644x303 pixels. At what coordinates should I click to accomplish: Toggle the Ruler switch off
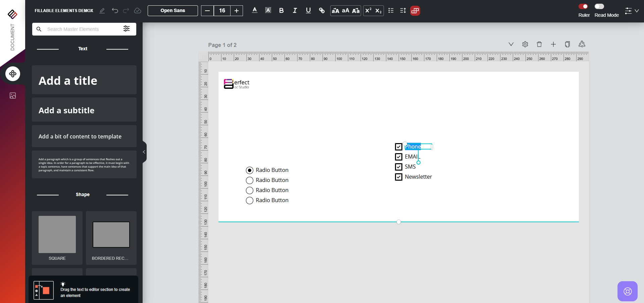583,6
